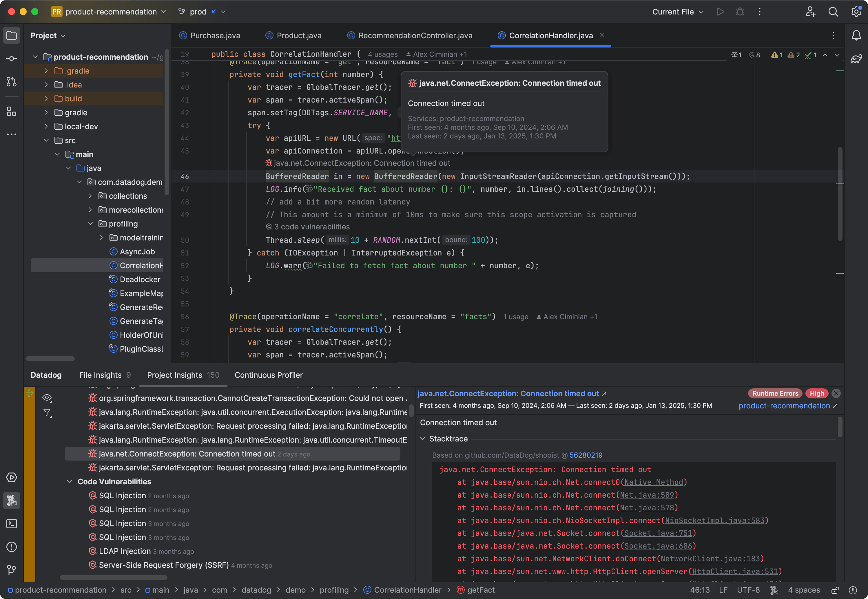Screen dimensions: 868x599
Task: Open the Problems tool window
Action: 11,547
